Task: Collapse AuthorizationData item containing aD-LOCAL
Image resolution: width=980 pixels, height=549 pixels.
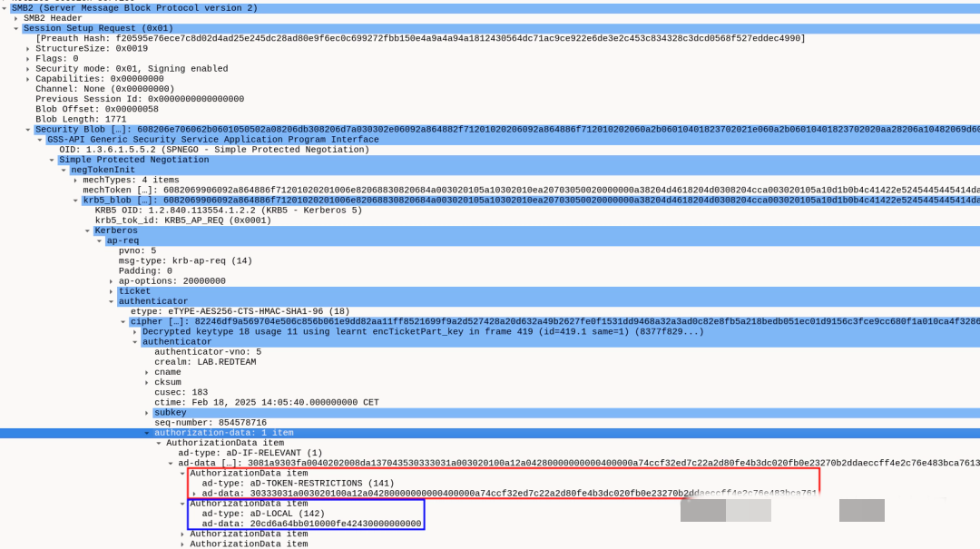Action: pyautogui.click(x=182, y=504)
